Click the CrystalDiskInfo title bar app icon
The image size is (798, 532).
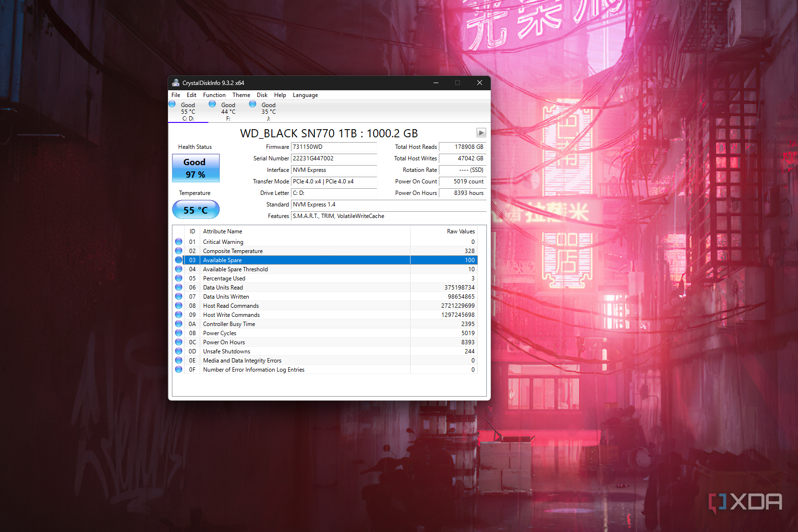tap(176, 83)
